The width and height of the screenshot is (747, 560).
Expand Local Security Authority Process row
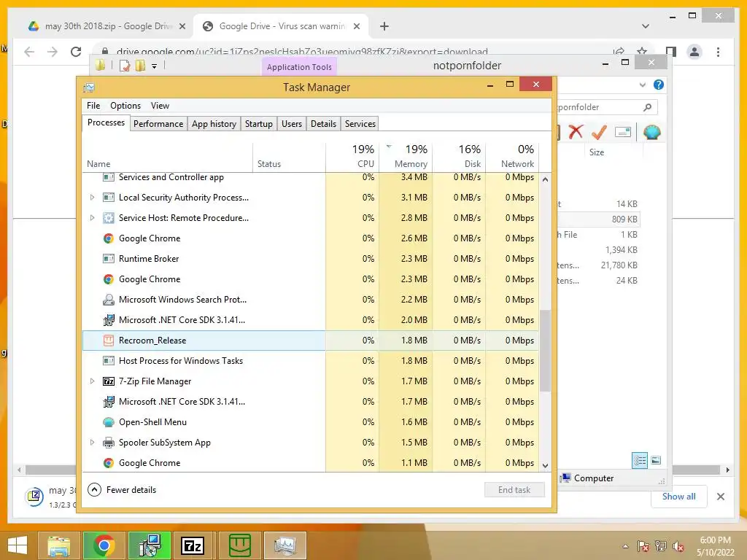93,197
